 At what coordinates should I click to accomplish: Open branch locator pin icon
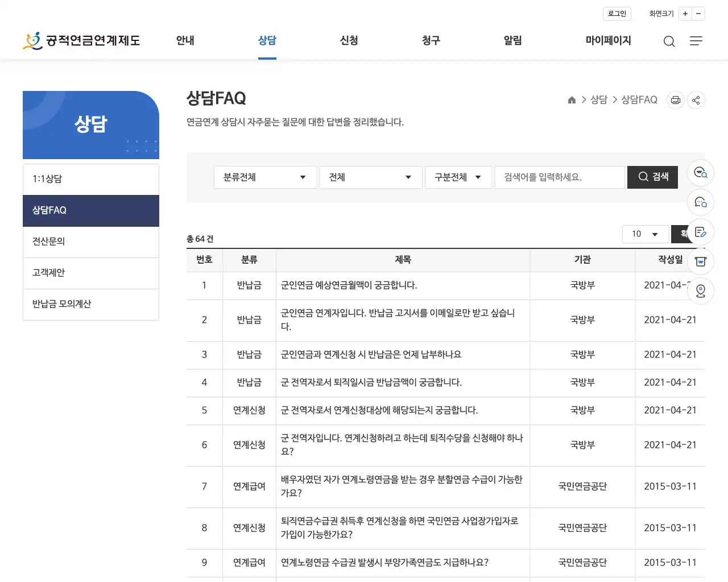coord(700,291)
